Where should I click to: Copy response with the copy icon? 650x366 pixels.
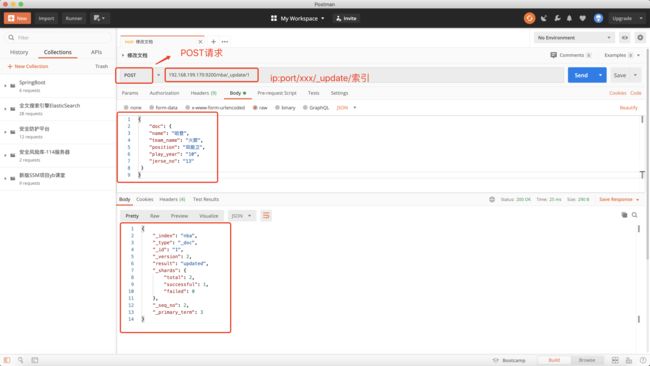[x=624, y=215]
